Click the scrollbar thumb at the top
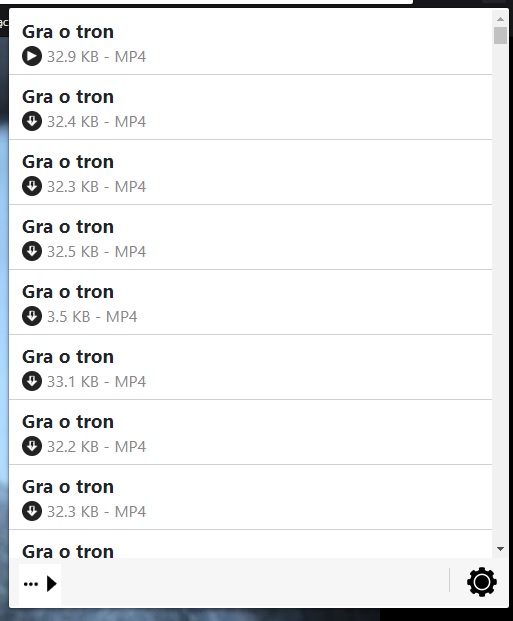This screenshot has width=513, height=621. pyautogui.click(x=500, y=35)
